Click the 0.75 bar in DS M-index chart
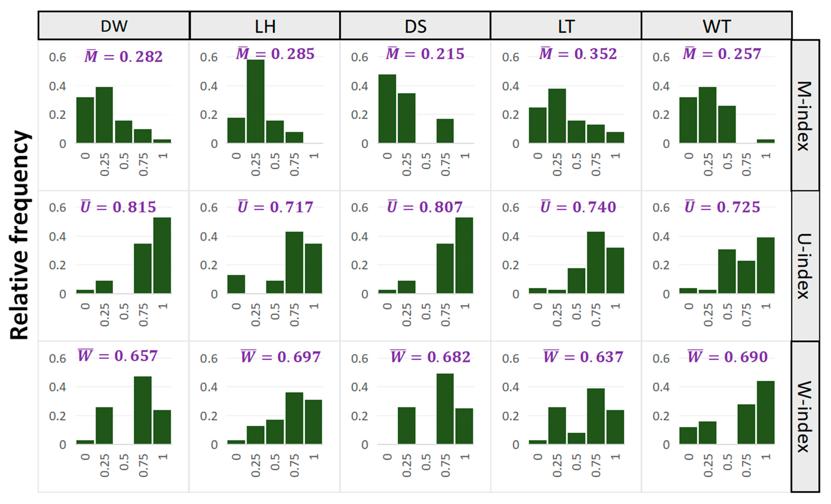This screenshot has width=831, height=504. click(445, 131)
